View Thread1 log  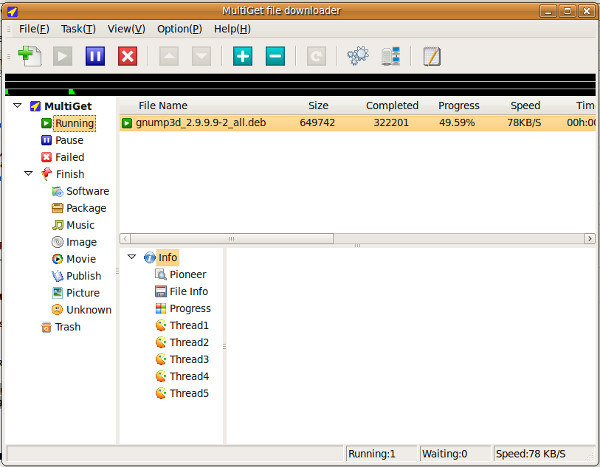click(x=189, y=325)
